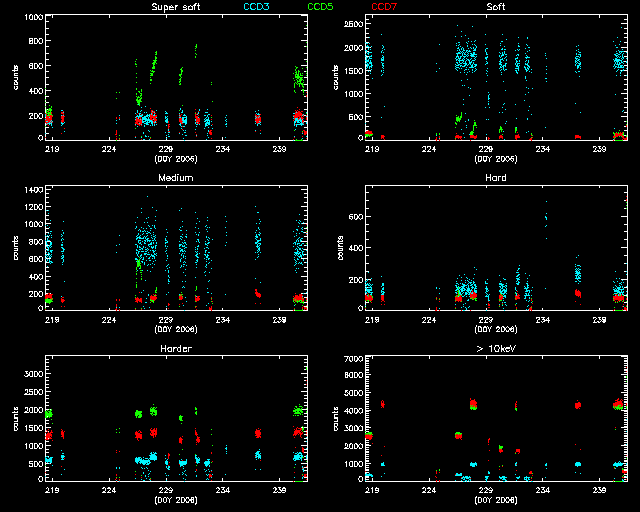Select the green CCD5 legend label
This screenshot has height=512, width=640.
(320, 7)
